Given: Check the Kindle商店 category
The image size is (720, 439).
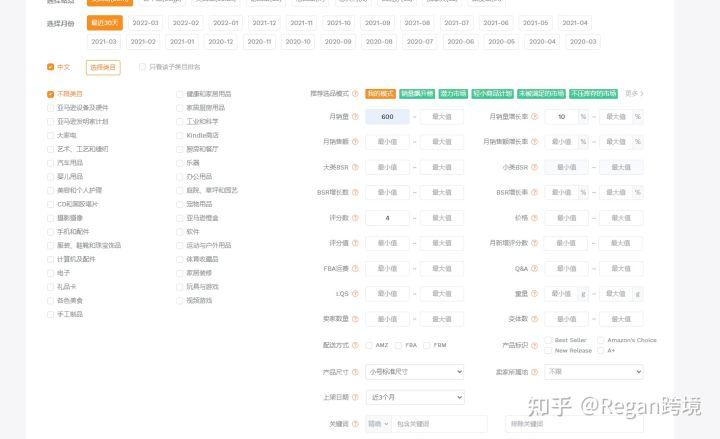Looking at the screenshot, I should (x=180, y=135).
